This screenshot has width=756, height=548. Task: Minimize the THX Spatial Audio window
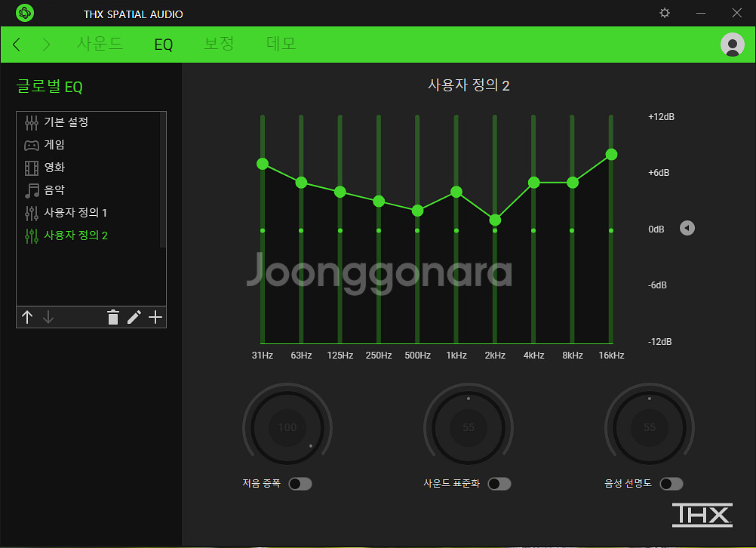pos(701,13)
